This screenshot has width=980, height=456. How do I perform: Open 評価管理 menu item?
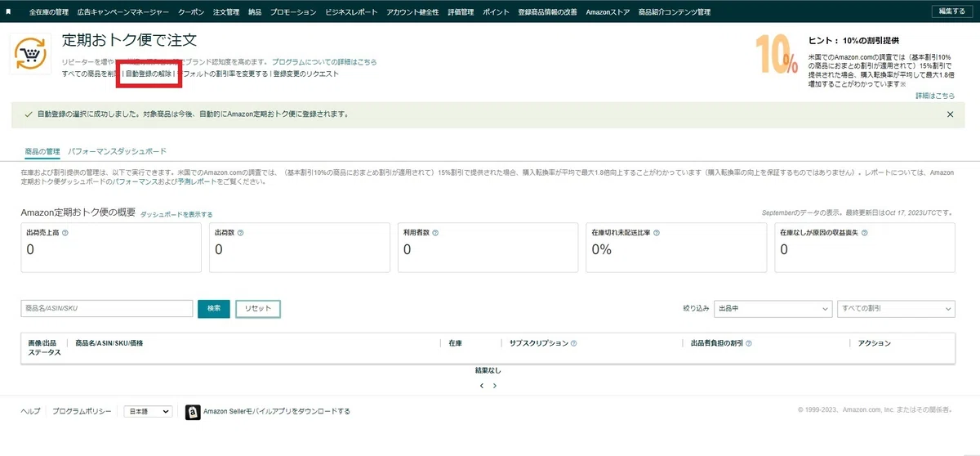click(461, 12)
